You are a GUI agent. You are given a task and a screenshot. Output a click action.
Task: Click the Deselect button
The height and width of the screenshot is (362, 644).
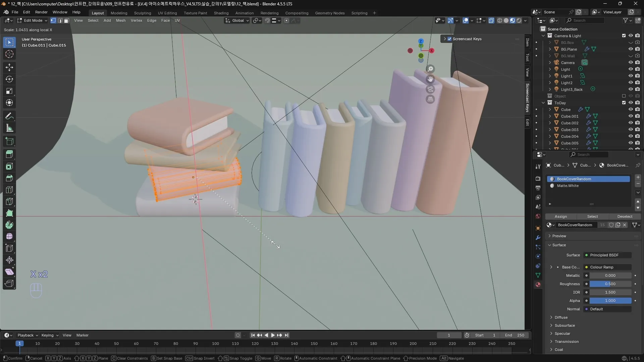click(625, 217)
